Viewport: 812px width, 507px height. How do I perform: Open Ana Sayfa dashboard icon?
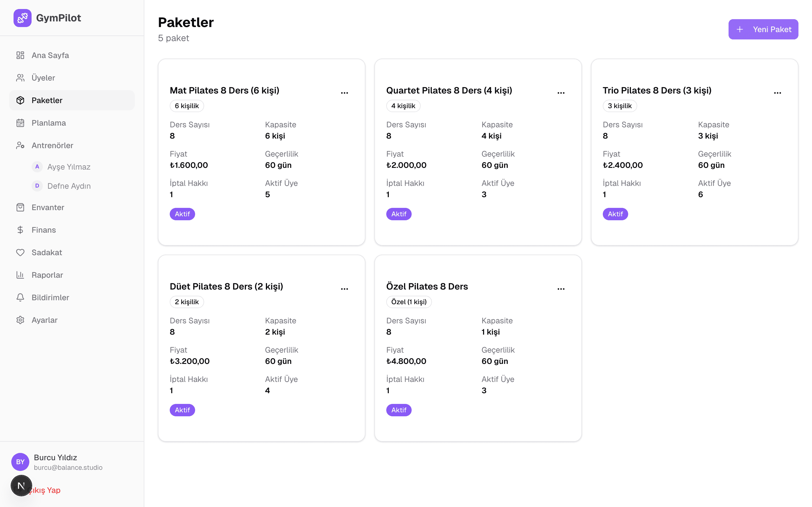pyautogui.click(x=20, y=55)
